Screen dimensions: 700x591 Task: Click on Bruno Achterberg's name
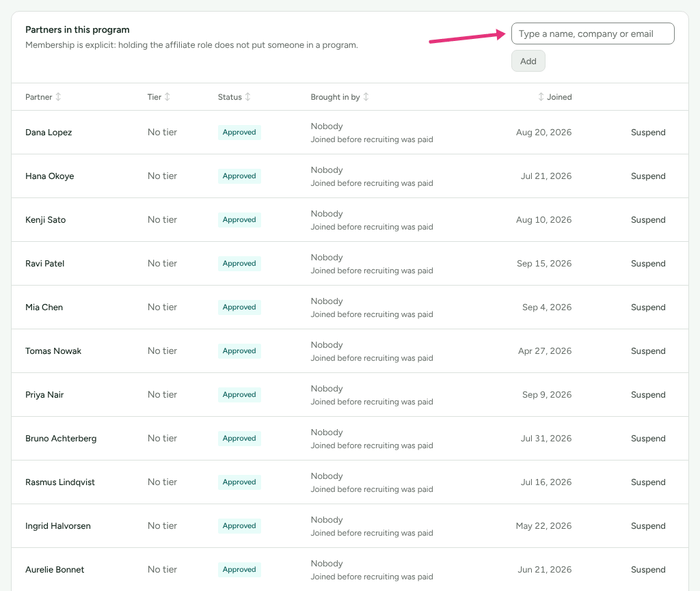tap(61, 439)
